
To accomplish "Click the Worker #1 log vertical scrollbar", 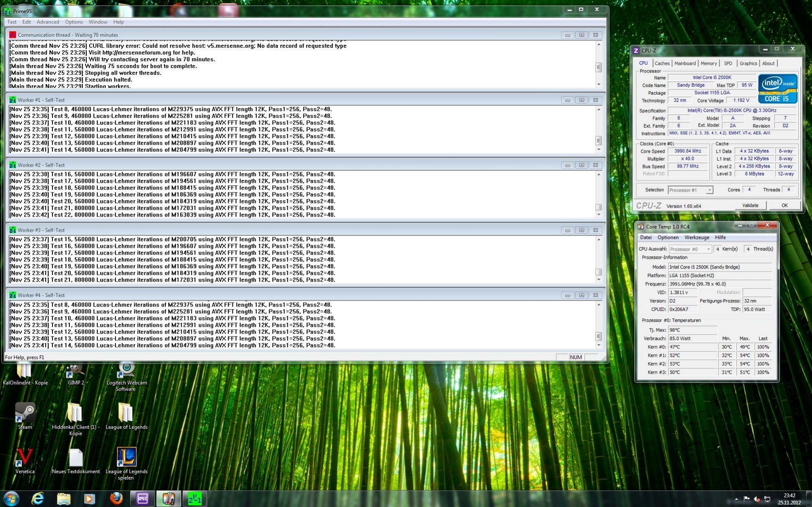I will click(x=598, y=129).
